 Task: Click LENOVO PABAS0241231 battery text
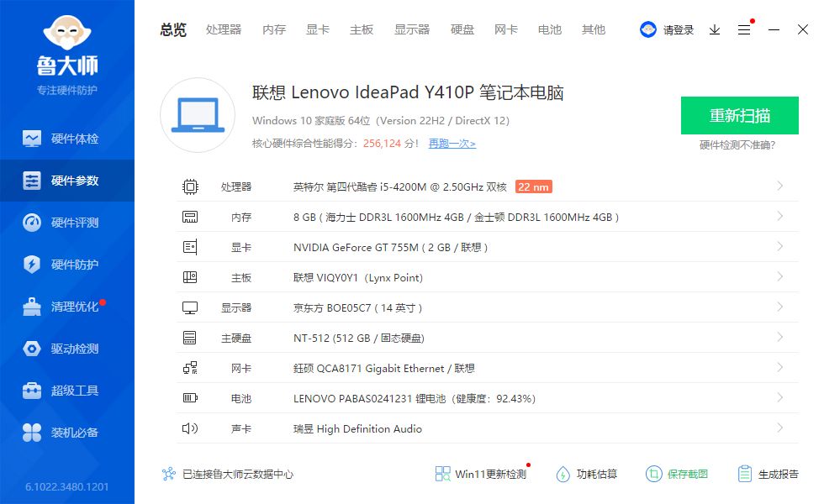415,398
